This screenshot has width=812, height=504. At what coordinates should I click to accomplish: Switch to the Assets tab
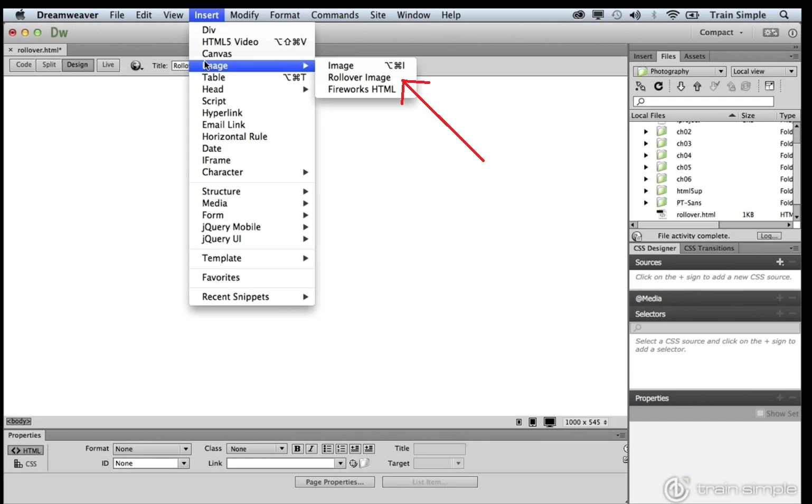694,56
